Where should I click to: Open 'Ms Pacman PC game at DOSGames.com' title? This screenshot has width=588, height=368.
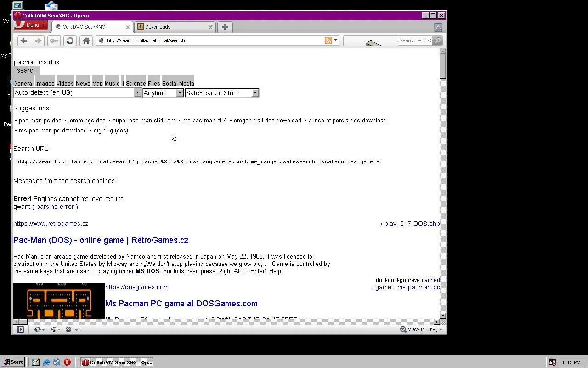coord(181,304)
